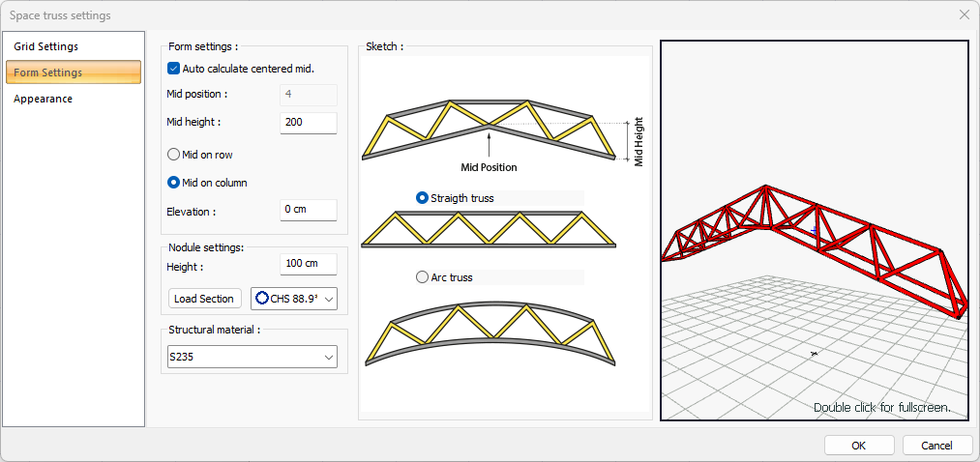This screenshot has width=980, height=462.
Task: Switch to the Appearance tab
Action: click(x=44, y=99)
